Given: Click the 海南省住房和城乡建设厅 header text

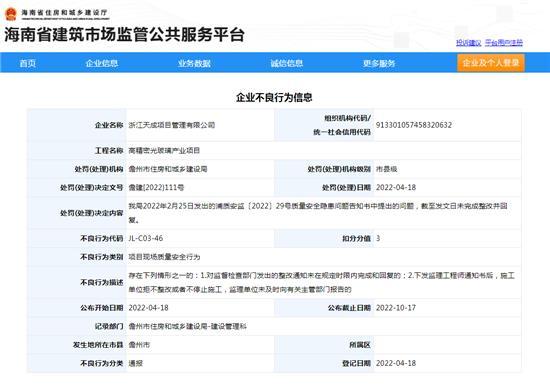Looking at the screenshot, I should pyautogui.click(x=65, y=13).
